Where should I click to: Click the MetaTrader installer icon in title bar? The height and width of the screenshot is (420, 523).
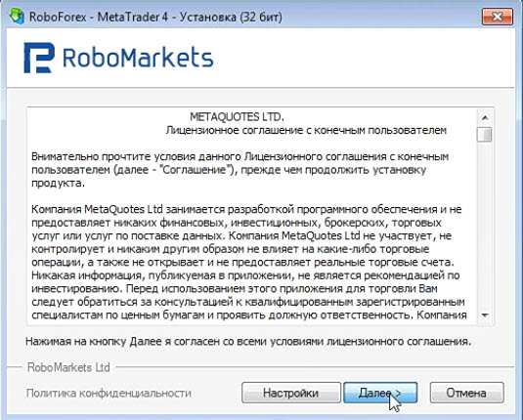(x=16, y=16)
